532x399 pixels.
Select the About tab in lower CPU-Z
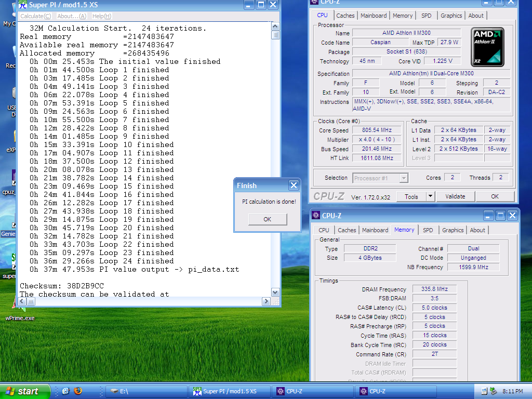point(477,230)
